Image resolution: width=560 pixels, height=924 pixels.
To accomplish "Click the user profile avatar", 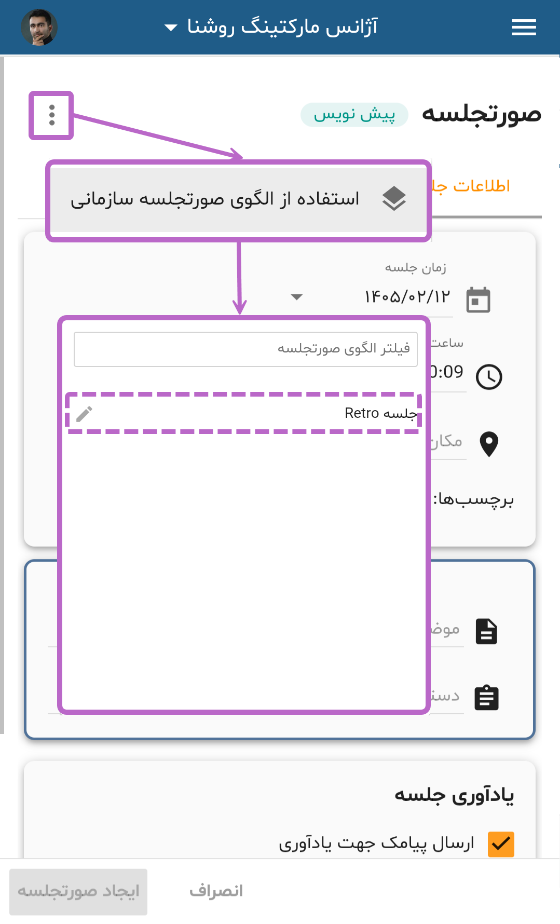I will click(x=39, y=27).
